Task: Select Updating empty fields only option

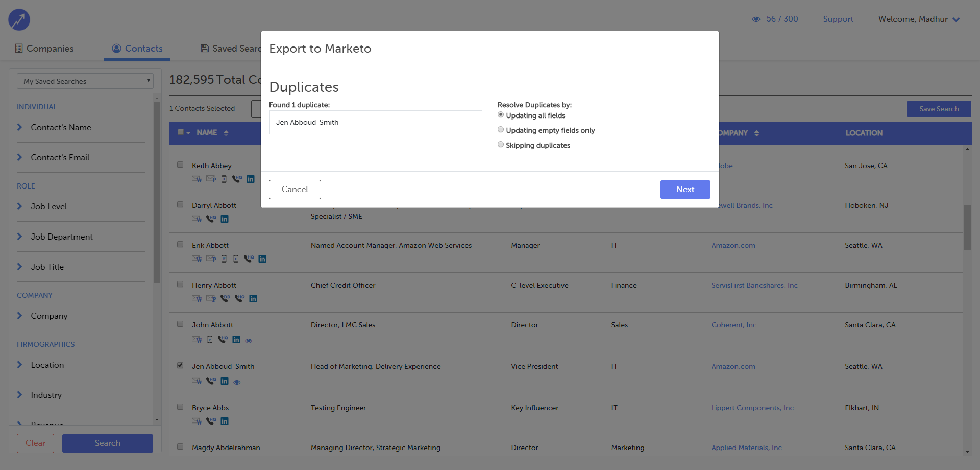Action: pyautogui.click(x=501, y=130)
